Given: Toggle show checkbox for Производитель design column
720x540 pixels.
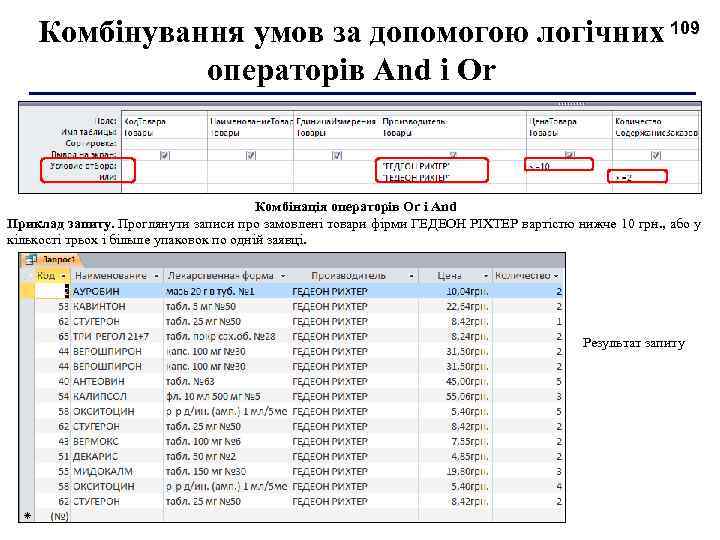Looking at the screenshot, I should point(453,155).
